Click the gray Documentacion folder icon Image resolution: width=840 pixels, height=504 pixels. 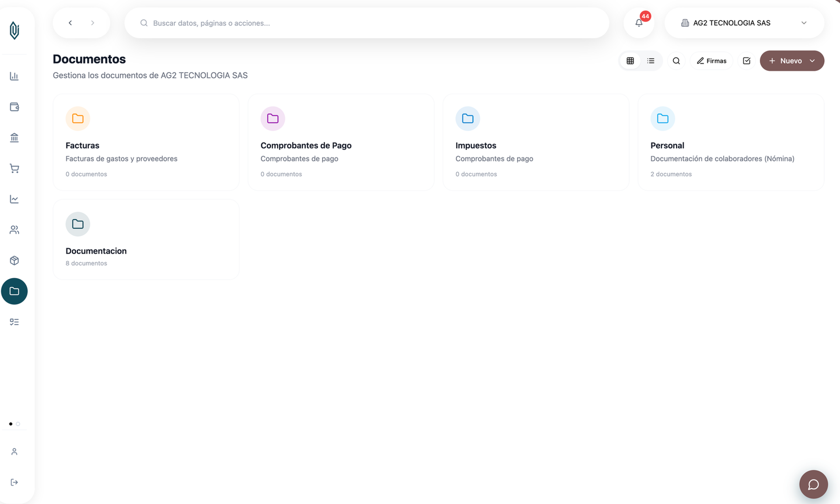(78, 224)
